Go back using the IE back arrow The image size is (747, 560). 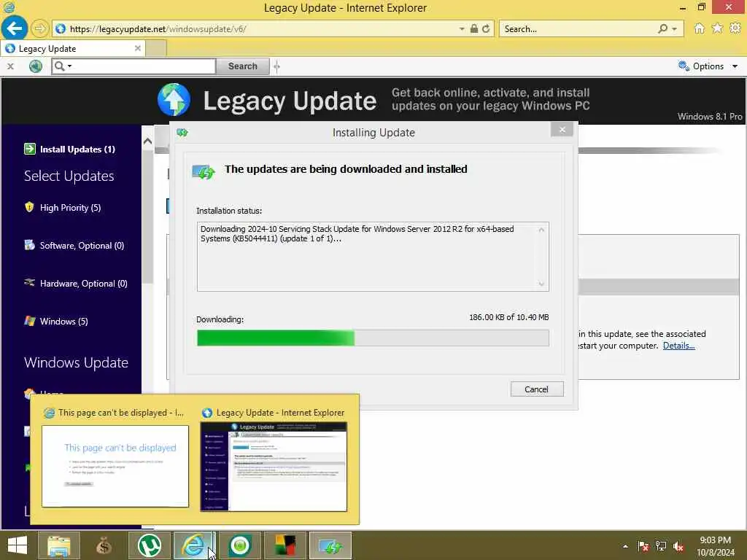click(14, 28)
